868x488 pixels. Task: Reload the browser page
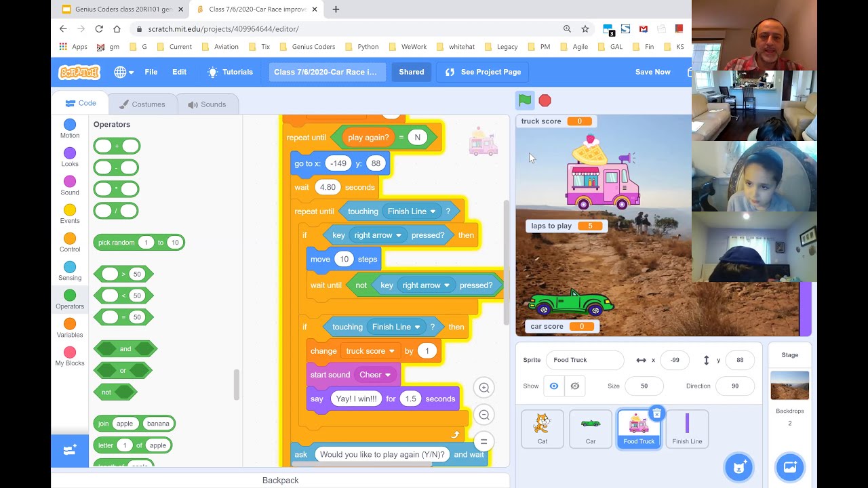99,29
